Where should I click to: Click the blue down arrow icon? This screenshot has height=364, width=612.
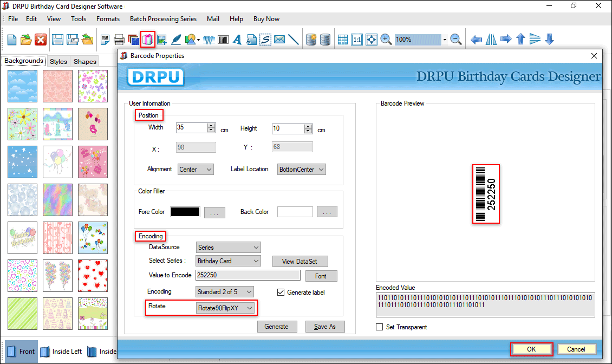click(550, 39)
